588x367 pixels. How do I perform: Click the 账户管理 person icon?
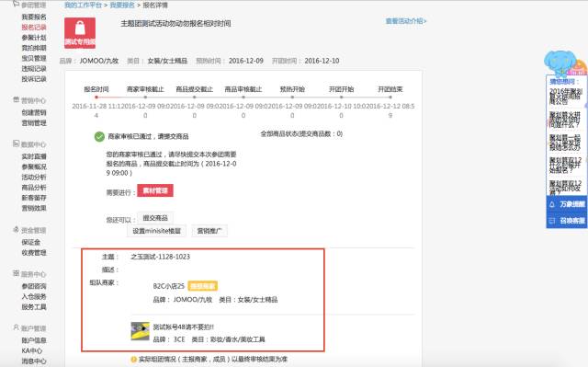click(x=17, y=328)
